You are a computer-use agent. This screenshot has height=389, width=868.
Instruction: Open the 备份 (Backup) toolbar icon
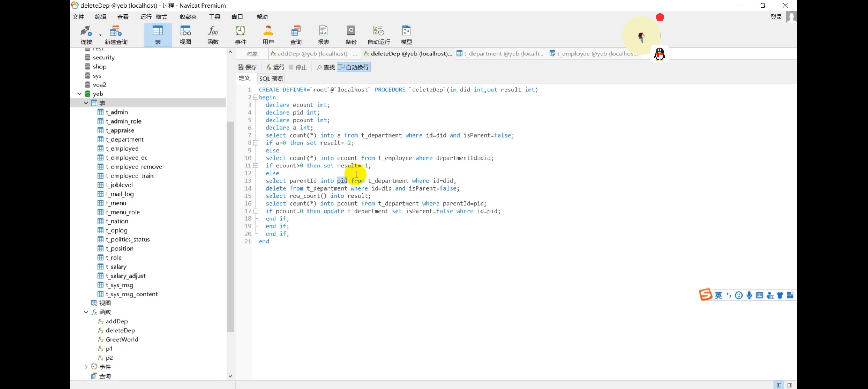351,35
